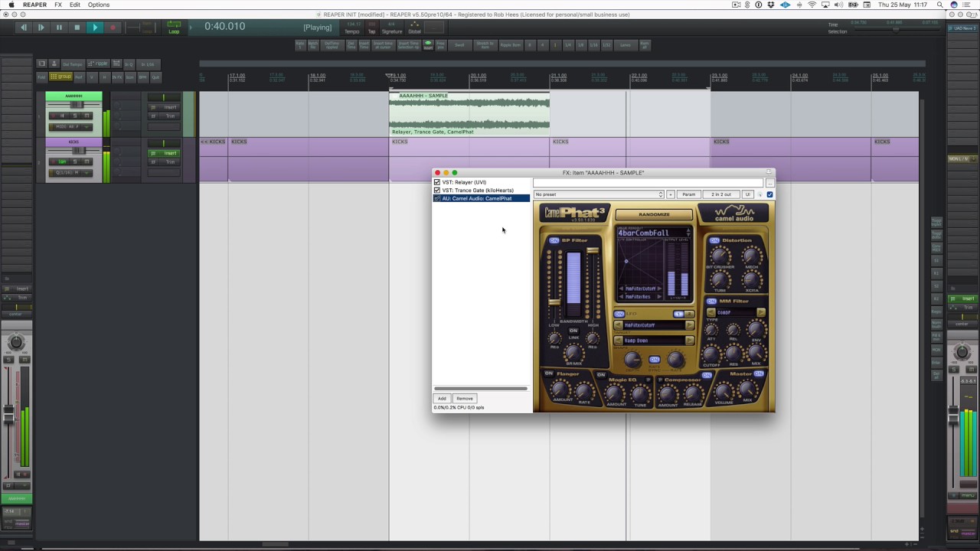The width and height of the screenshot is (980, 551).
Task: Select the KICKS track name label
Action: click(73, 142)
